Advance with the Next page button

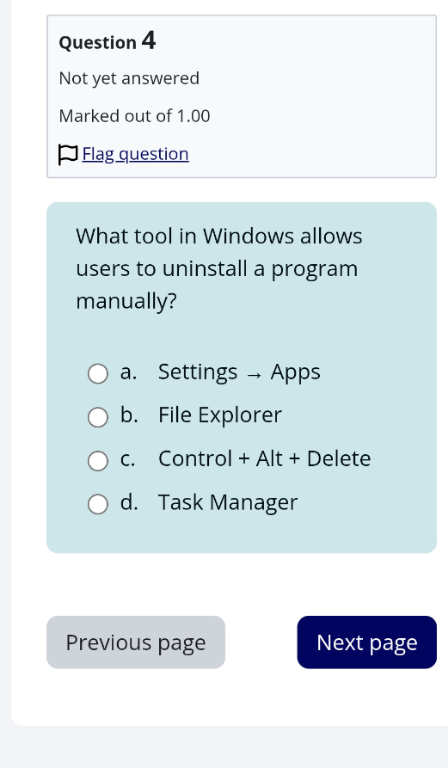click(367, 642)
